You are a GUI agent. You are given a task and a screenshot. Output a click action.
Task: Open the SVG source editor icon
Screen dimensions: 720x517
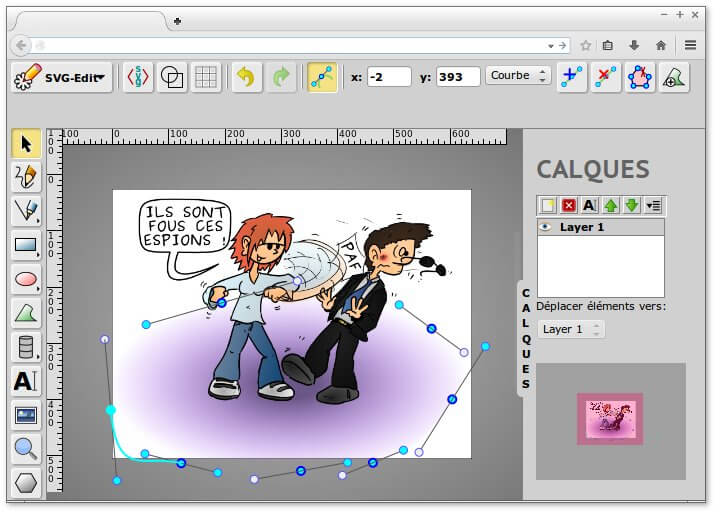coord(139,77)
